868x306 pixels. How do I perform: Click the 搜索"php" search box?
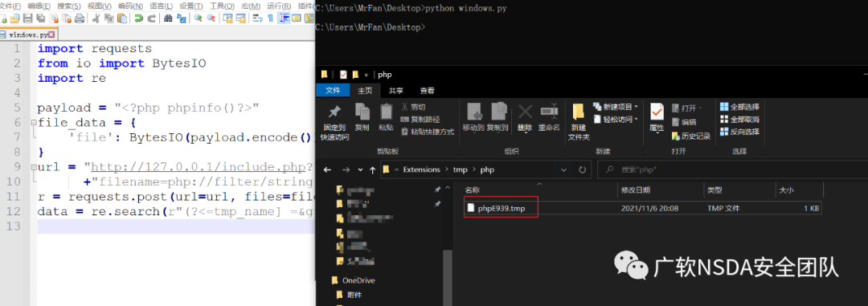tap(732, 170)
